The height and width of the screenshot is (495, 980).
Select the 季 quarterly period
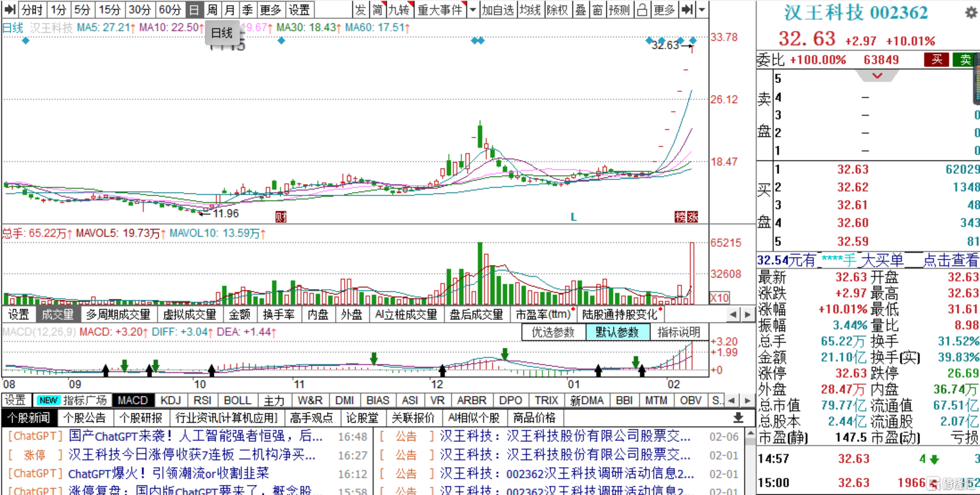coord(248,9)
